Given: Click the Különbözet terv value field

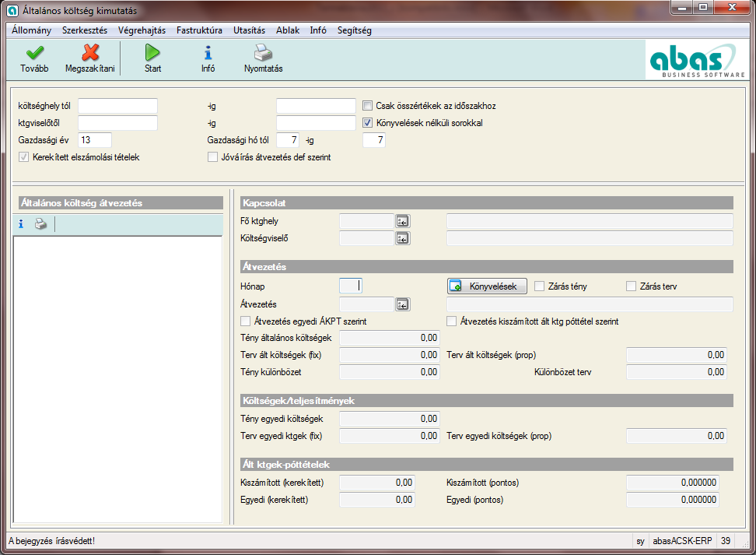Looking at the screenshot, I should 677,372.
